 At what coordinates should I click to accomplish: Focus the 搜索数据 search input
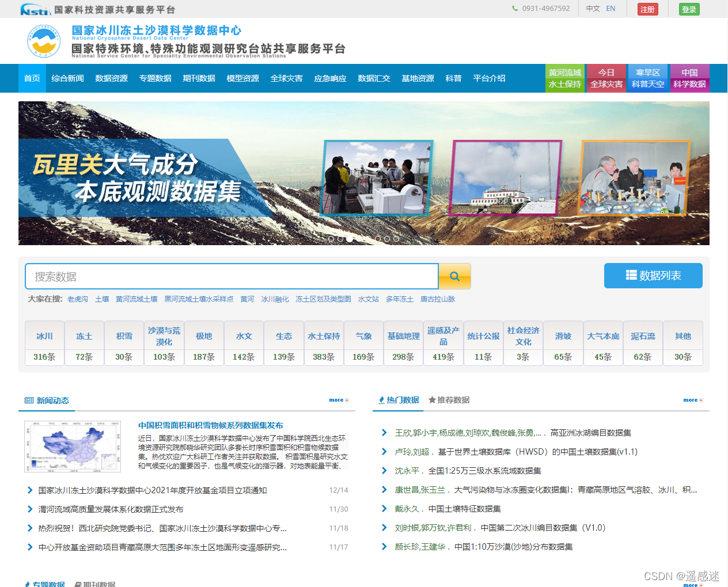pos(232,276)
